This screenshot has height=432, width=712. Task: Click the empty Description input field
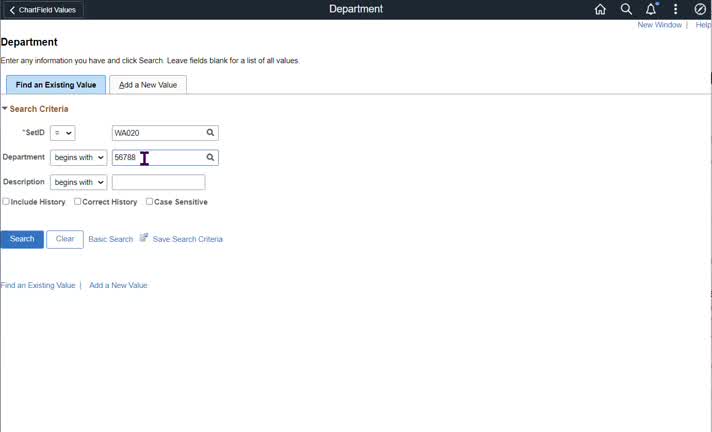[x=158, y=182]
